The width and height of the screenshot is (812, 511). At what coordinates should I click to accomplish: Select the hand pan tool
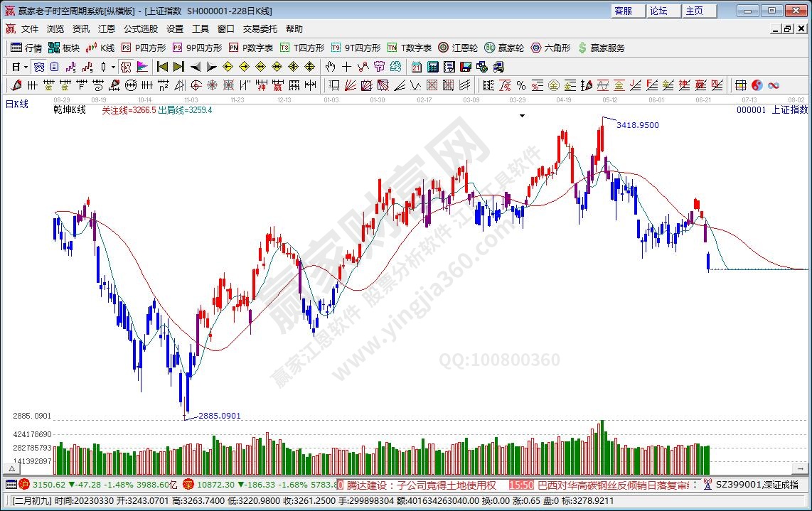pyautogui.click(x=330, y=67)
